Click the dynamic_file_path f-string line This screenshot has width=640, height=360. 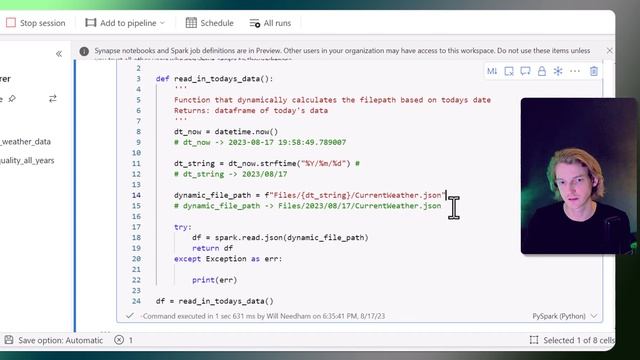[310, 195]
